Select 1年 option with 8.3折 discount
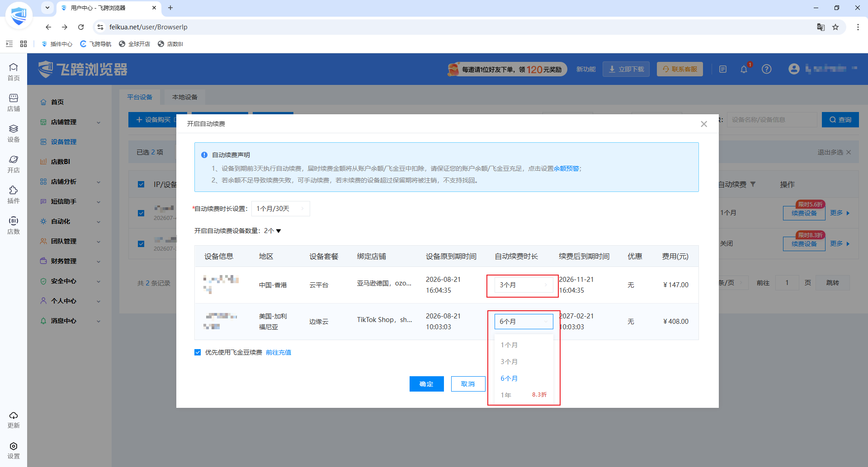868x467 pixels. [524, 395]
